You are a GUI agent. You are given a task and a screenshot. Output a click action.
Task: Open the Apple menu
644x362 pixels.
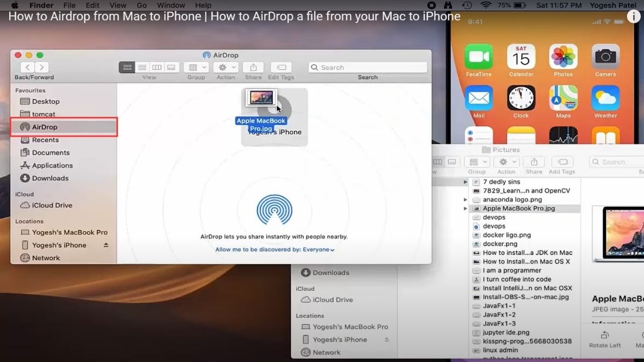[x=14, y=5]
